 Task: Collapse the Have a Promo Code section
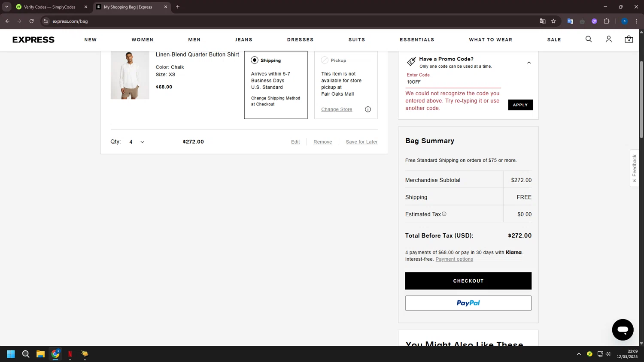[529, 63]
